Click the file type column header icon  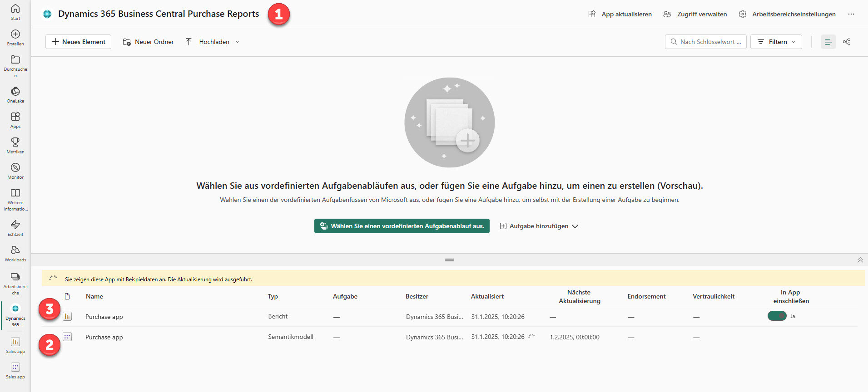[x=67, y=296]
